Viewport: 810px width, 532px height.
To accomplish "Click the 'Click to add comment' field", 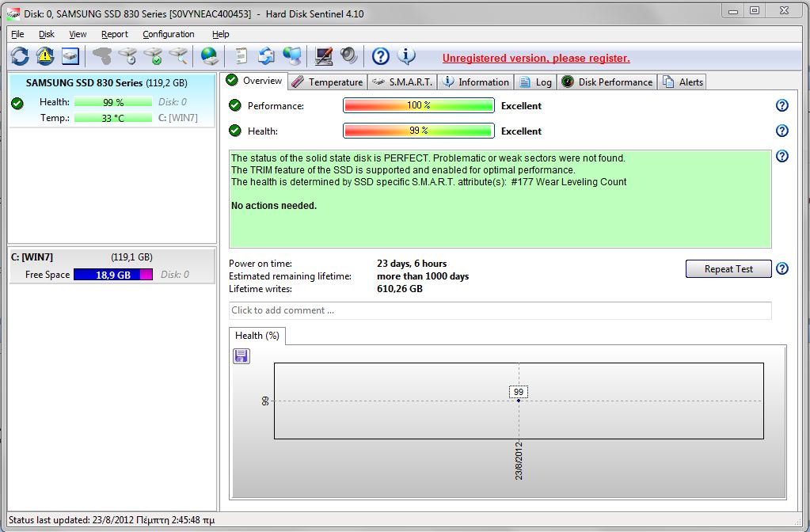I will tap(500, 310).
